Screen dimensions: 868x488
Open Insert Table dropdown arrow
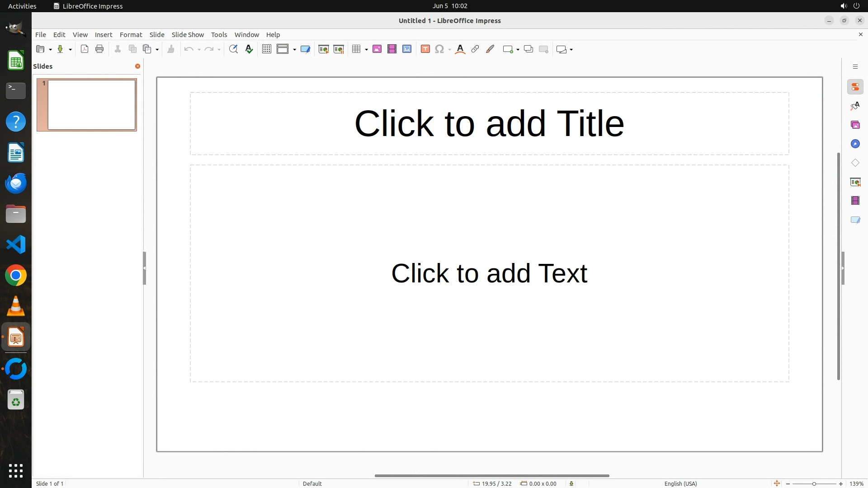(366, 50)
